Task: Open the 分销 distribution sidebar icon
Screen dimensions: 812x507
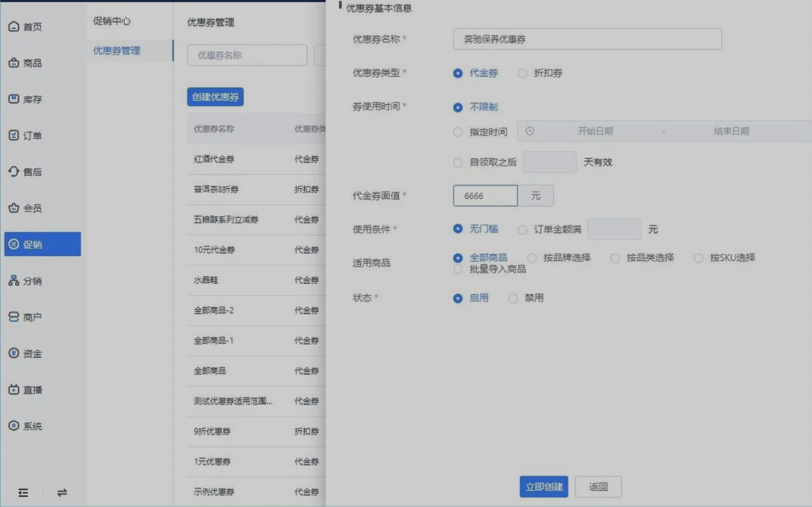Action: pos(14,281)
